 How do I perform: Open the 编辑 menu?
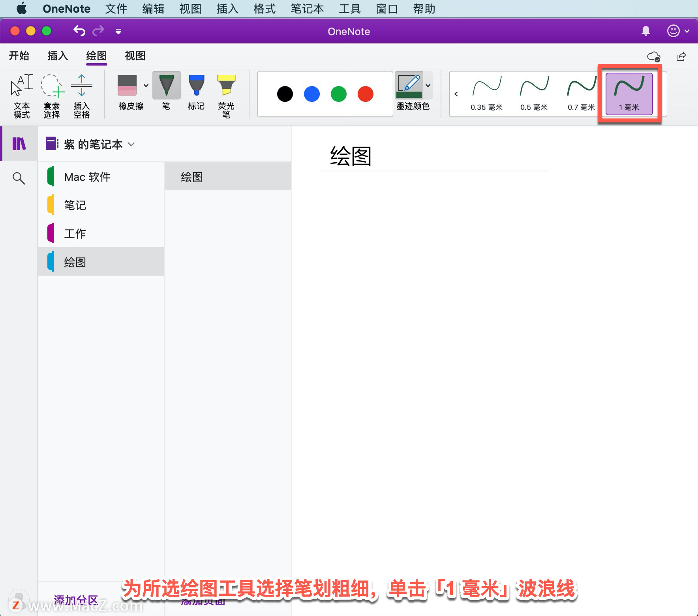tap(153, 9)
